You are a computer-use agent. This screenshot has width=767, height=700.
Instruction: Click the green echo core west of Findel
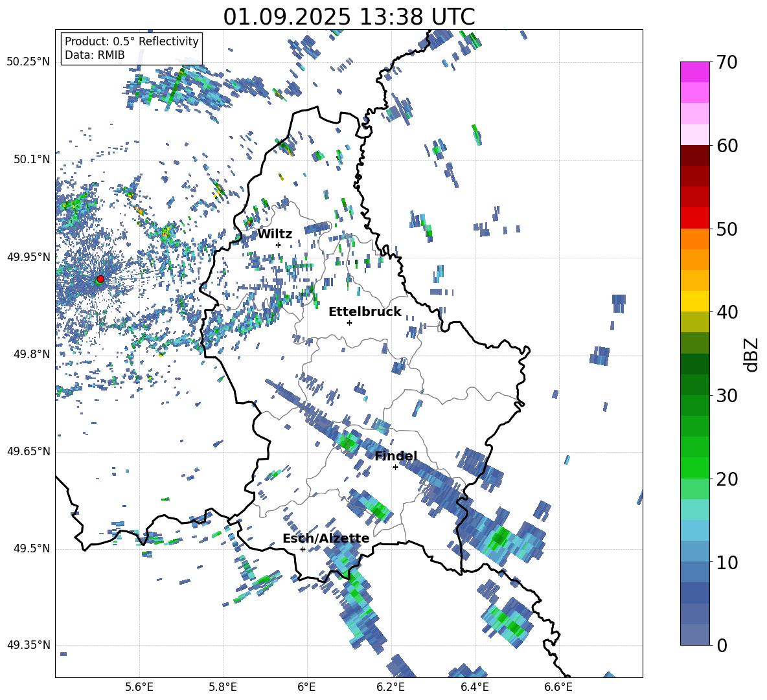coord(349,443)
